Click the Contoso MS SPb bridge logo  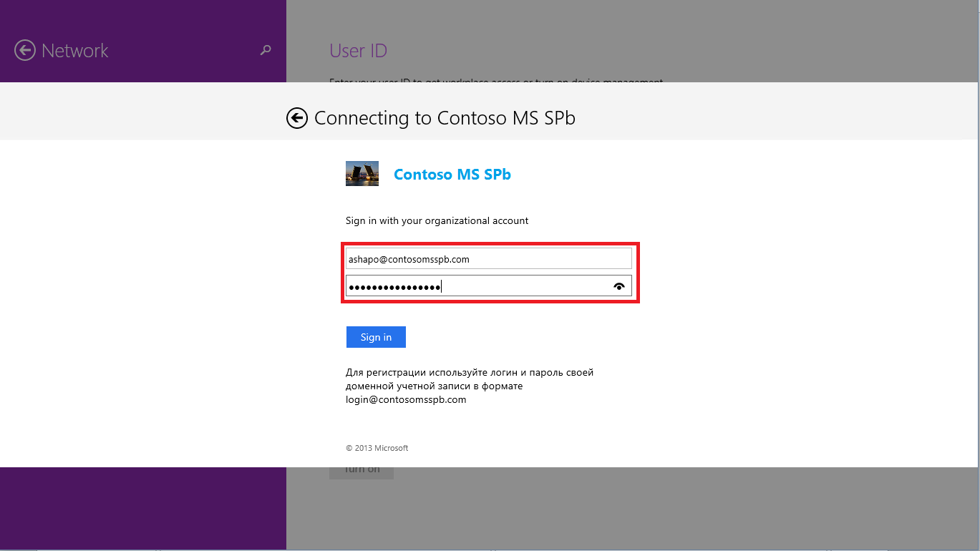[x=362, y=174]
